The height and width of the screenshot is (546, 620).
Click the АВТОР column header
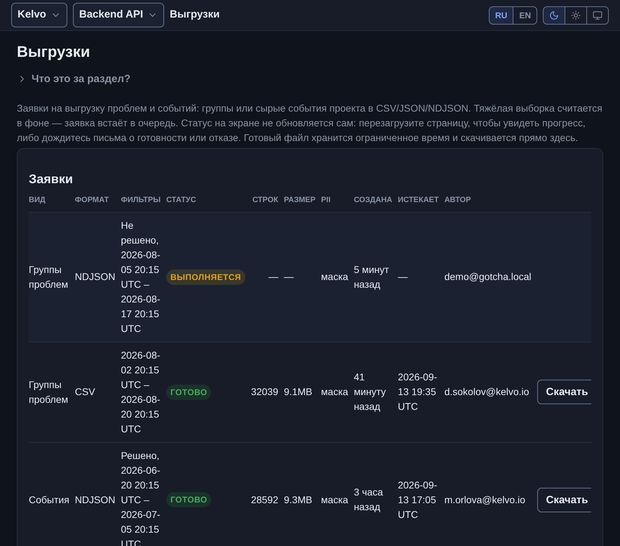click(457, 199)
